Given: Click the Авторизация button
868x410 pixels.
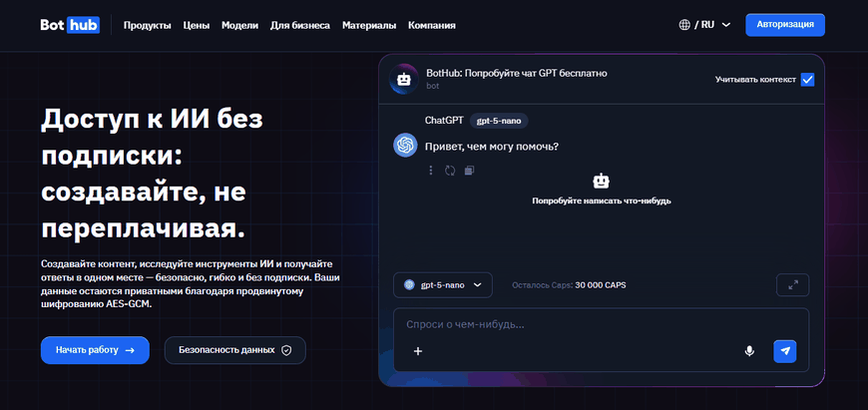Looking at the screenshot, I should tap(785, 25).
